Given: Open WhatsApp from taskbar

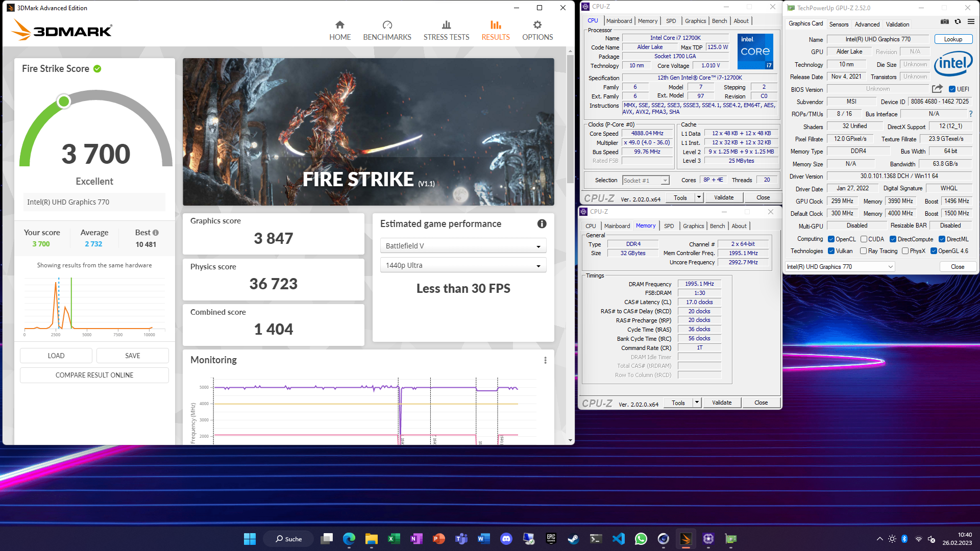Looking at the screenshot, I should [x=641, y=539].
